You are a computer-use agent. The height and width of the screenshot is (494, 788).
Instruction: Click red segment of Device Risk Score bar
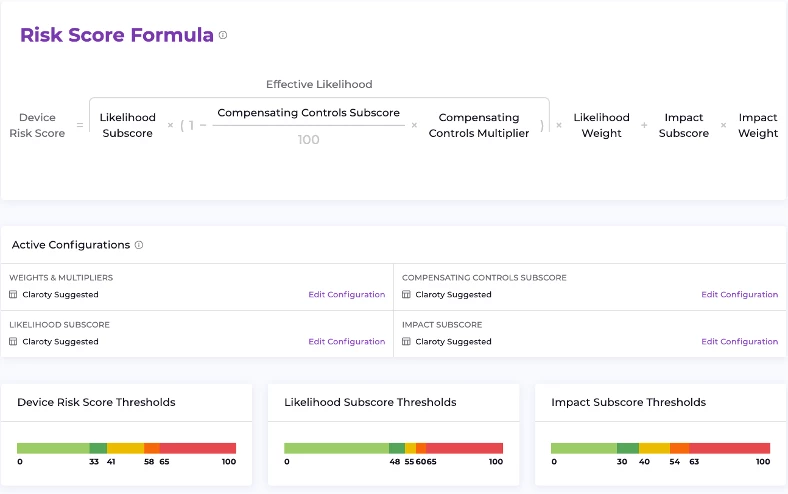[x=198, y=448]
